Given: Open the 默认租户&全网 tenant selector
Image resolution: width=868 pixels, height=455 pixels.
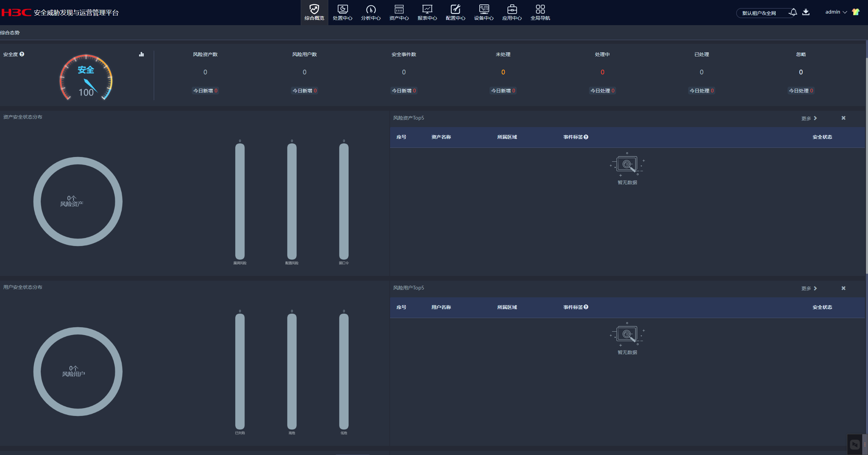Looking at the screenshot, I should (759, 13).
